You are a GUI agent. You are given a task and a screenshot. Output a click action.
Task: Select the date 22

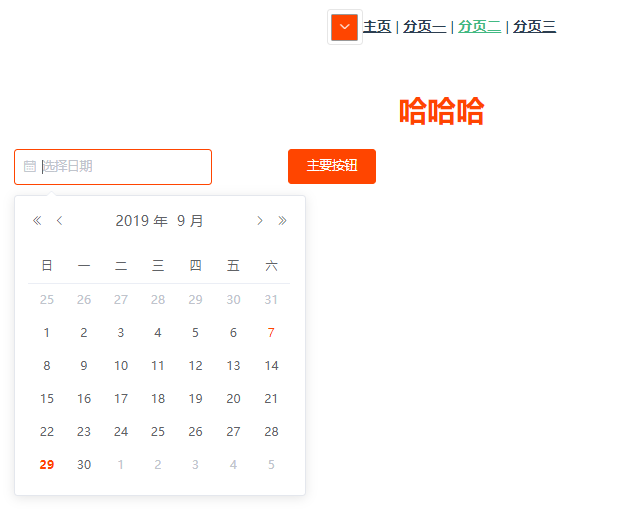[x=47, y=432]
